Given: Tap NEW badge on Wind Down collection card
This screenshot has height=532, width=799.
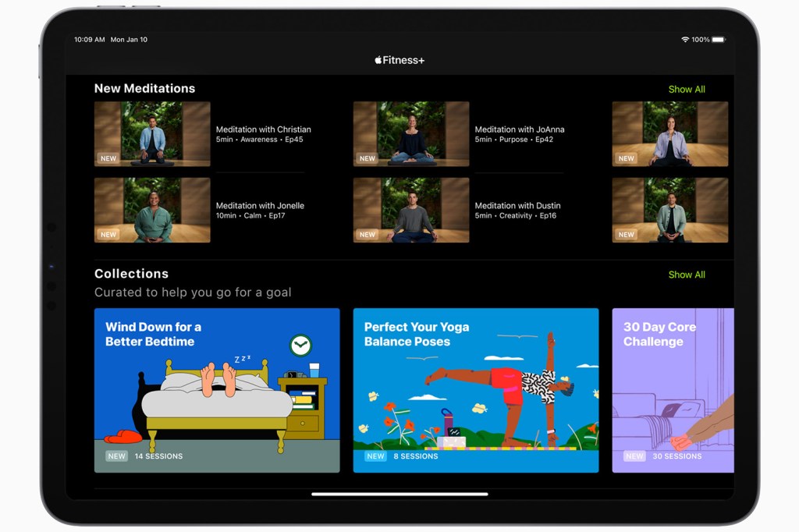Looking at the screenshot, I should point(117,456).
